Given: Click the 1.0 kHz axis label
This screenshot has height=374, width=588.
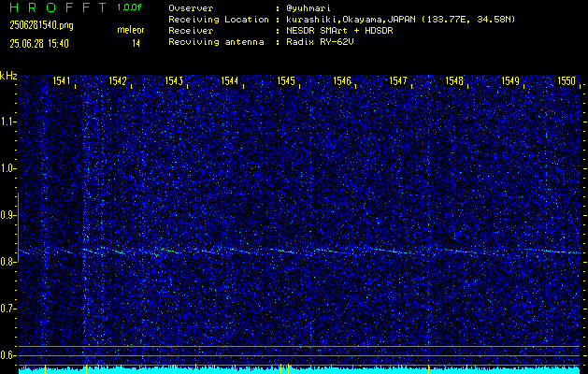Looking at the screenshot, I should point(7,169).
